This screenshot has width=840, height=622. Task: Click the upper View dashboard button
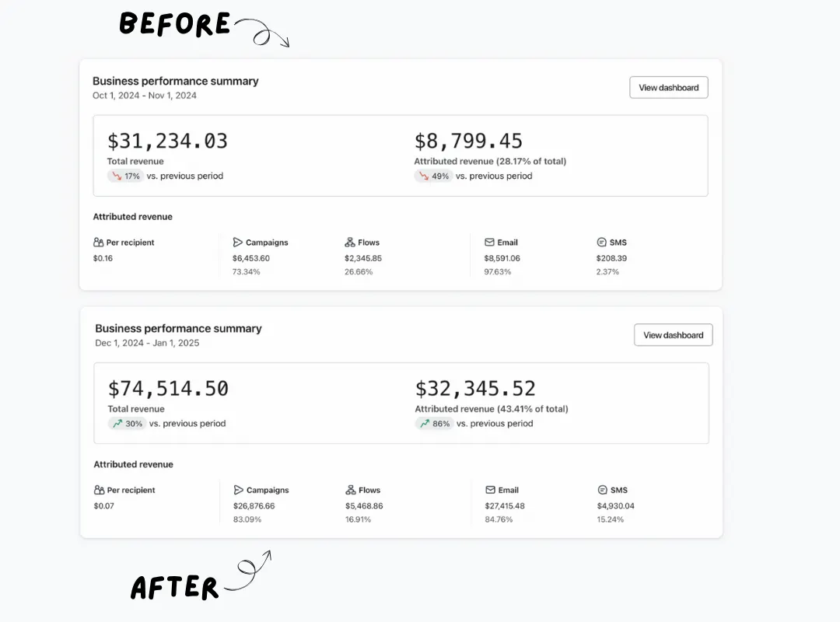[669, 87]
